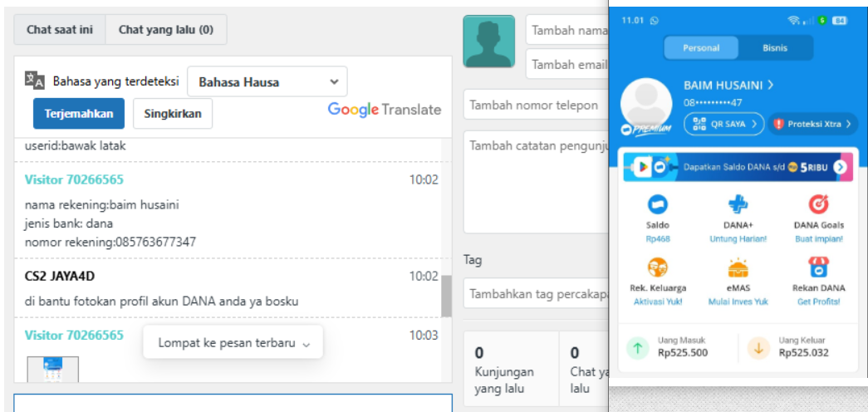Click the Untung Harian! link
This screenshot has height=412, width=868.
pyautogui.click(x=738, y=239)
